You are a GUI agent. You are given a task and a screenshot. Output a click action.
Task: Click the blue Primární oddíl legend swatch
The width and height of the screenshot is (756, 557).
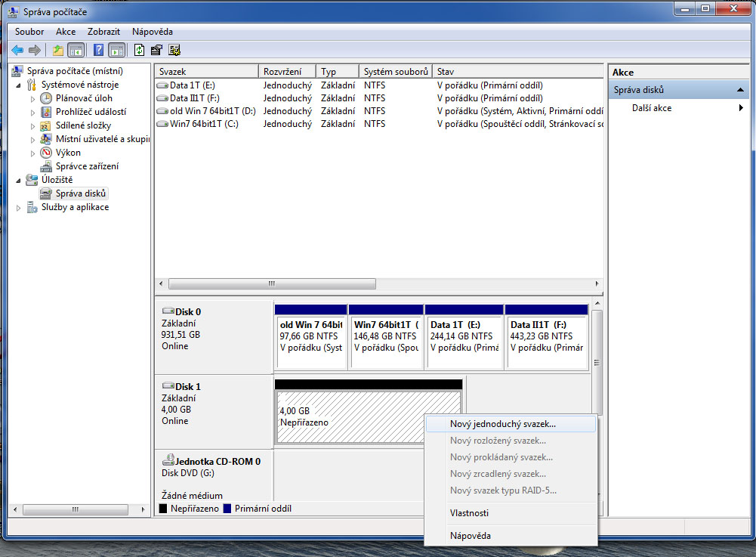[227, 508]
